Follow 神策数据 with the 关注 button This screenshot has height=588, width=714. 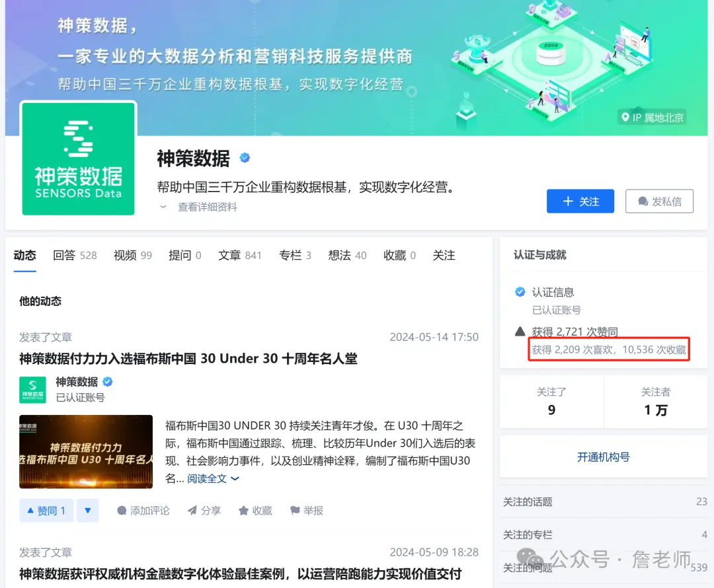[x=580, y=202]
